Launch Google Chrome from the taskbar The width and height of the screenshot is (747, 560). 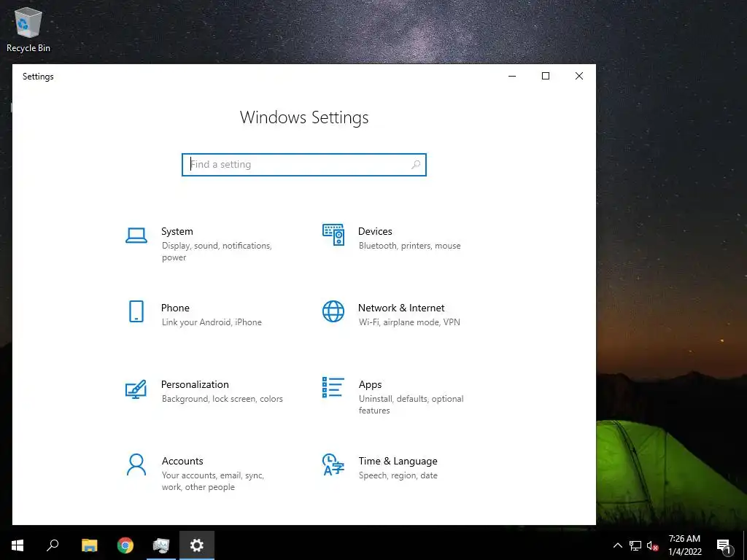pyautogui.click(x=125, y=545)
